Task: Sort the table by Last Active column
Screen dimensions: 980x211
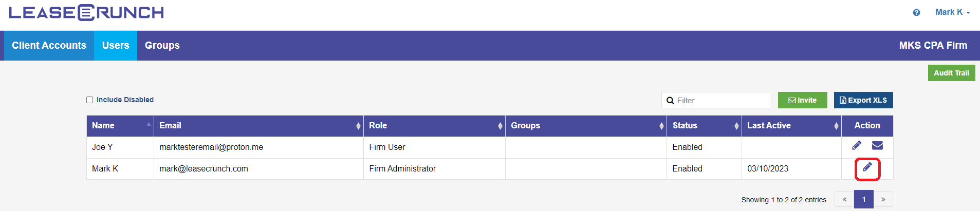Action: point(792,126)
